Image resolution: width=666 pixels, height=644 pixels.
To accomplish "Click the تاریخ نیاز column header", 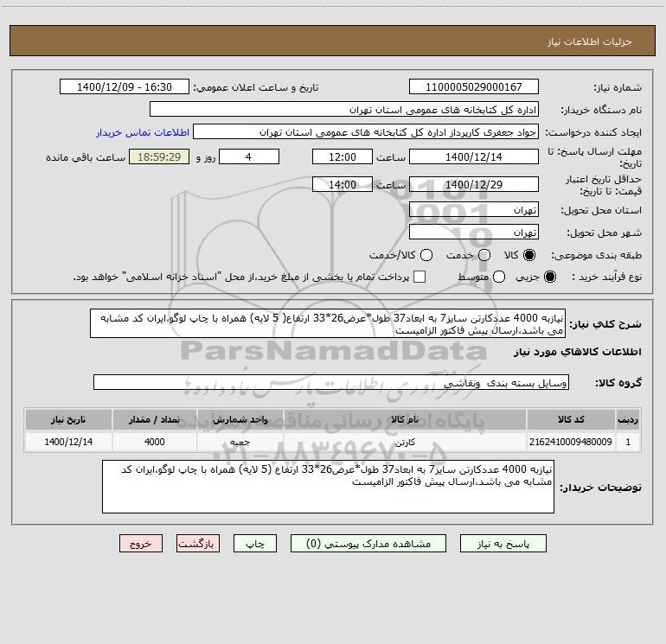I will point(68,419).
